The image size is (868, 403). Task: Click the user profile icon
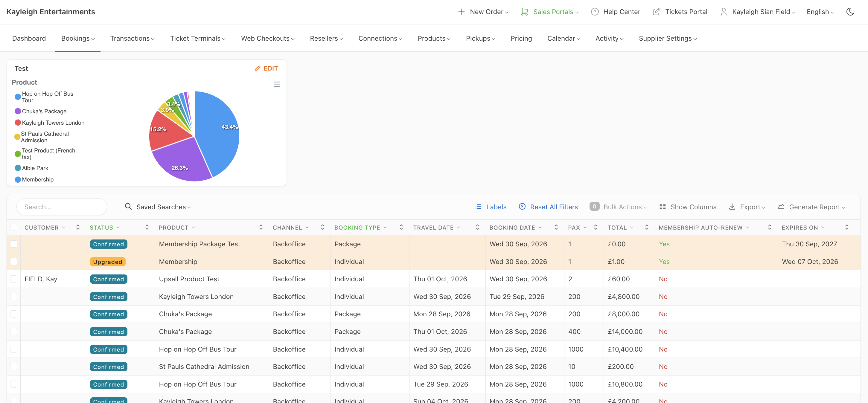coord(724,12)
